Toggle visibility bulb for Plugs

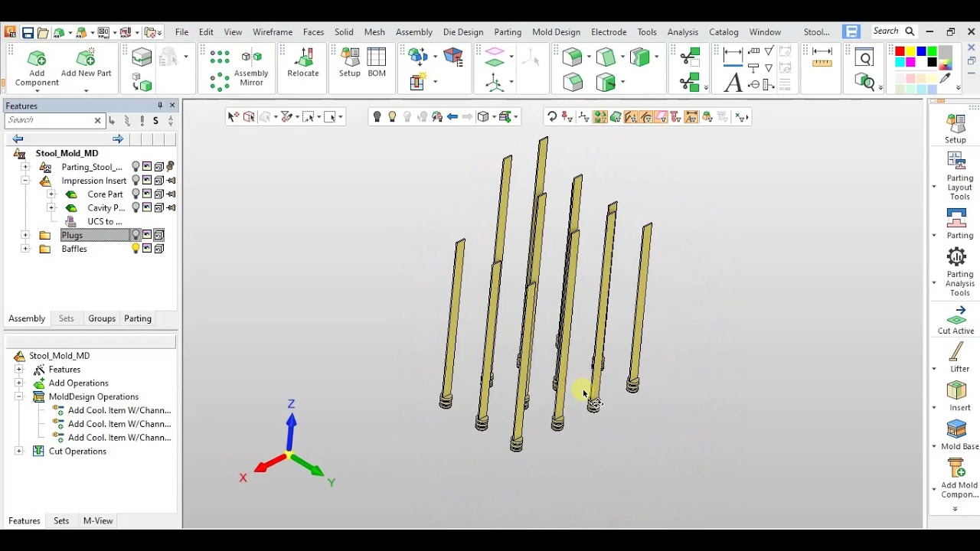click(x=136, y=235)
